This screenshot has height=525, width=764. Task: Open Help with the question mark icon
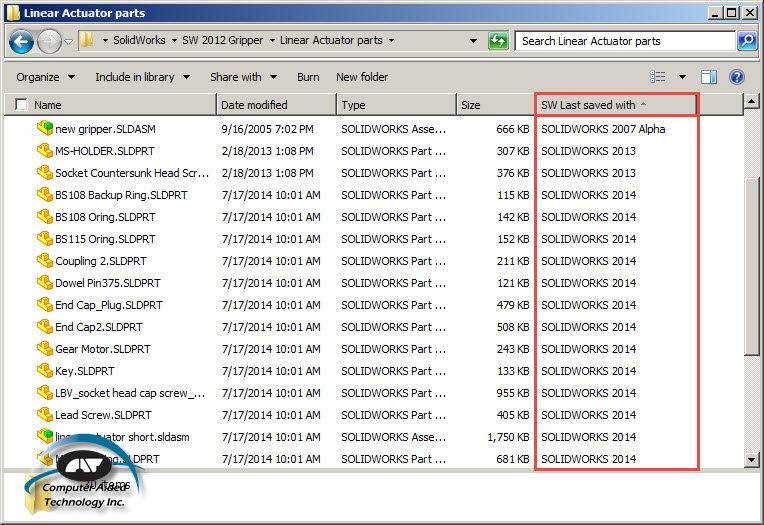click(737, 77)
